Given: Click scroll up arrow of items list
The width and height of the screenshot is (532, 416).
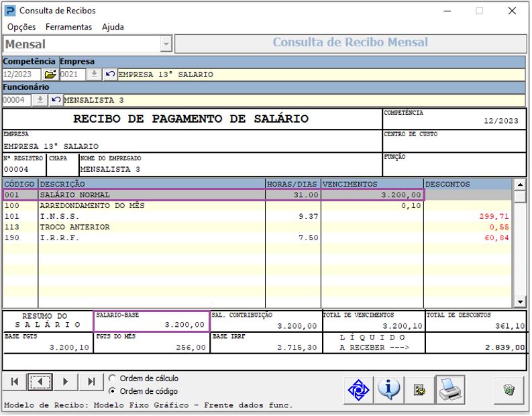Looking at the screenshot, I should tap(520, 185).
